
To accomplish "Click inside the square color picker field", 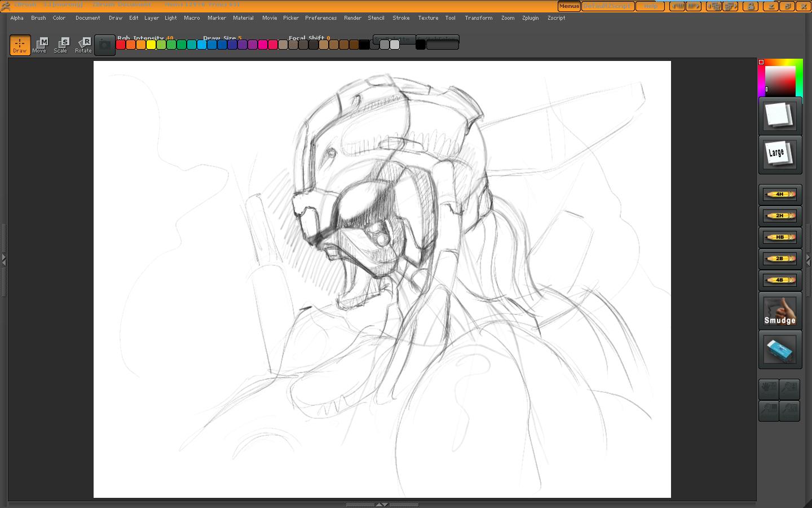I will (x=780, y=81).
